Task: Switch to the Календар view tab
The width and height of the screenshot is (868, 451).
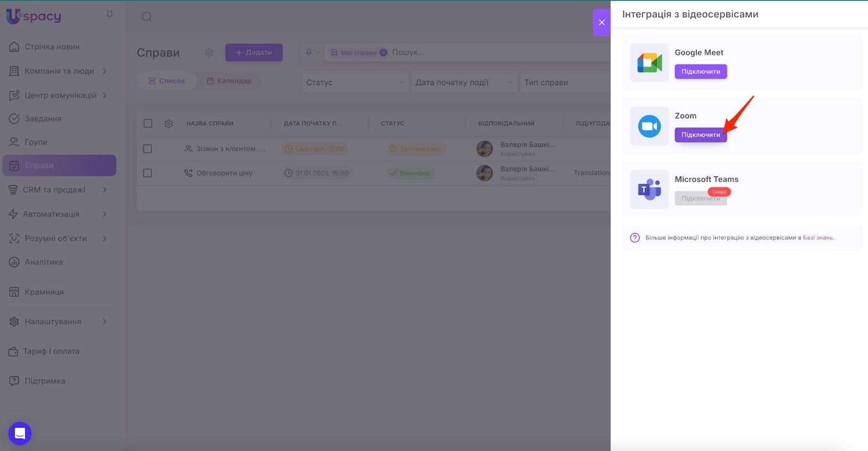Action: click(229, 81)
